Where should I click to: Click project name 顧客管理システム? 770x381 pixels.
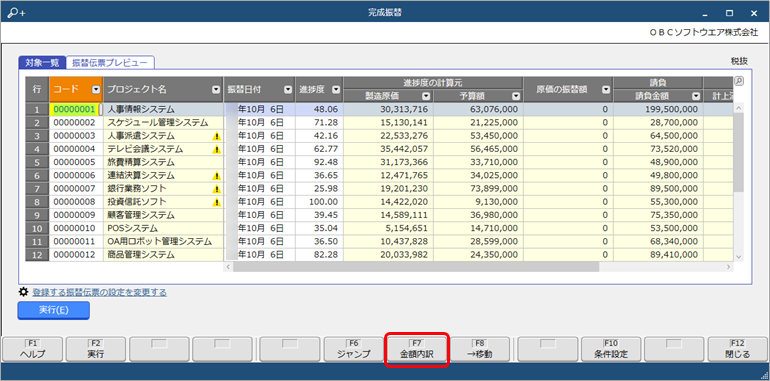(x=141, y=215)
